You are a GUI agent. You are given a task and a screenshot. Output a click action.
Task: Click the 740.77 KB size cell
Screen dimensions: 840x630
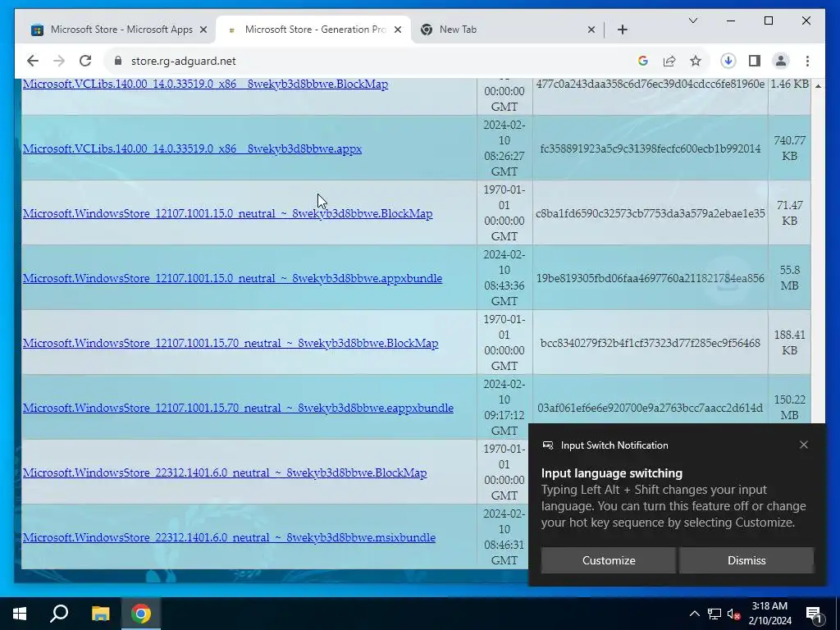tap(789, 148)
